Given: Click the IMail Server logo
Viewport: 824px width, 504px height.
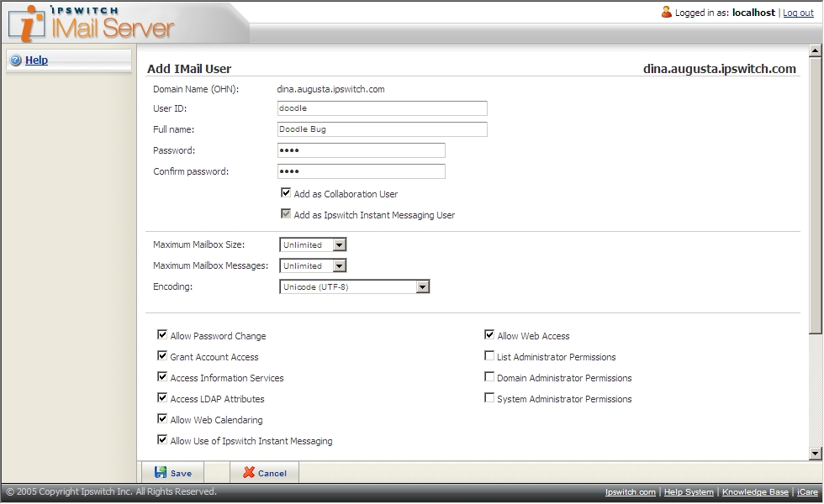Looking at the screenshot, I should (91, 24).
